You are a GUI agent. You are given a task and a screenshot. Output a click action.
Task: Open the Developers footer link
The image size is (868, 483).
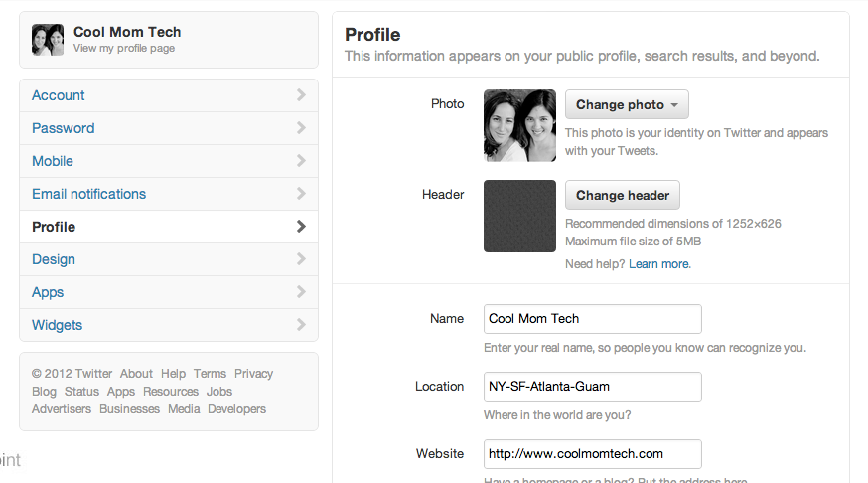pos(237,409)
